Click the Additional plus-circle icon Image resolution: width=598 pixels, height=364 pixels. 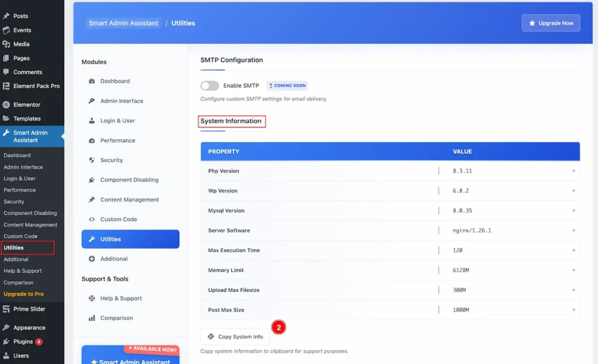click(x=92, y=259)
